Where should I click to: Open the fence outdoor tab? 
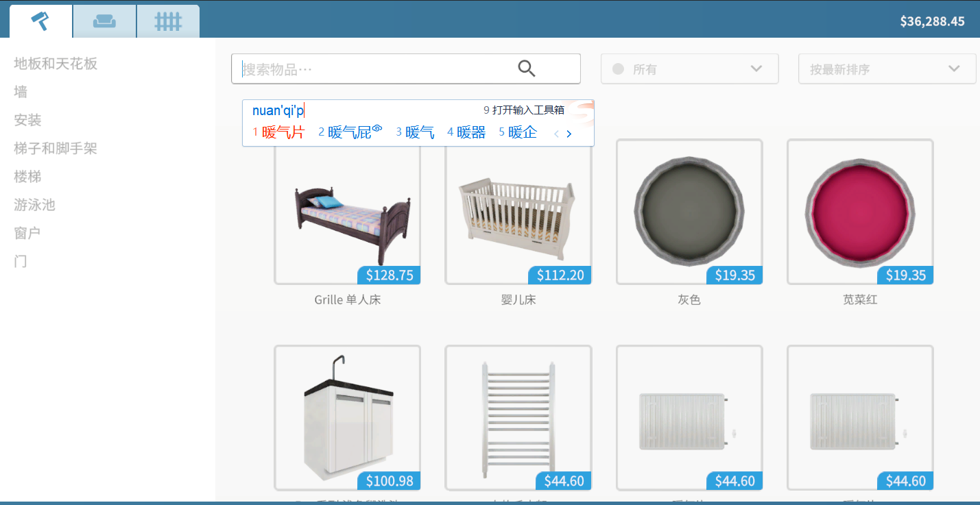(x=168, y=21)
